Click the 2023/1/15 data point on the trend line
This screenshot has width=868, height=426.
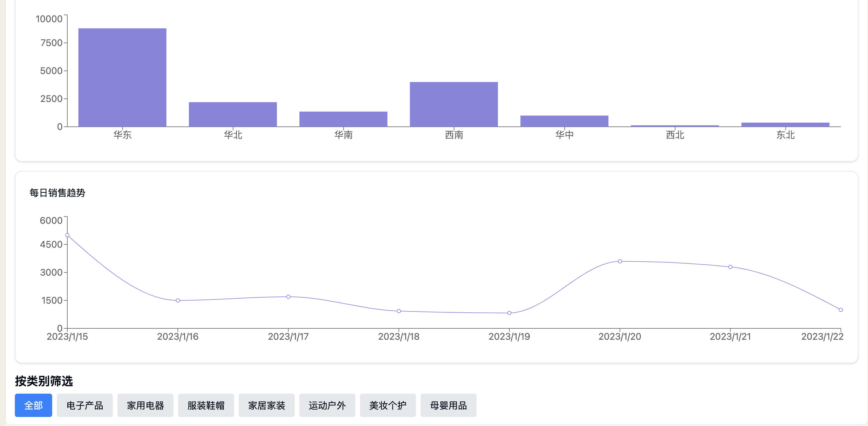pyautogui.click(x=67, y=235)
